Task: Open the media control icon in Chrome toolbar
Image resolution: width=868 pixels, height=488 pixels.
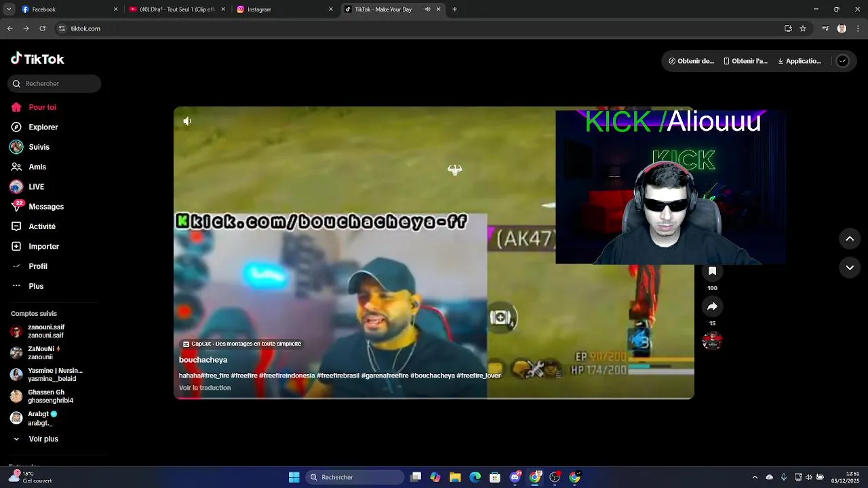Action: [x=825, y=28]
